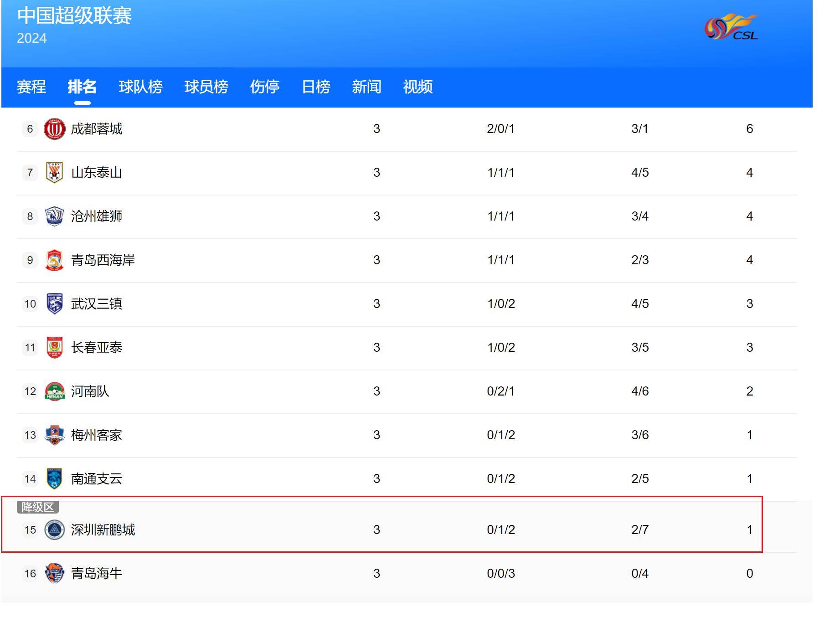Click rank number 10 badge

pos(30,304)
